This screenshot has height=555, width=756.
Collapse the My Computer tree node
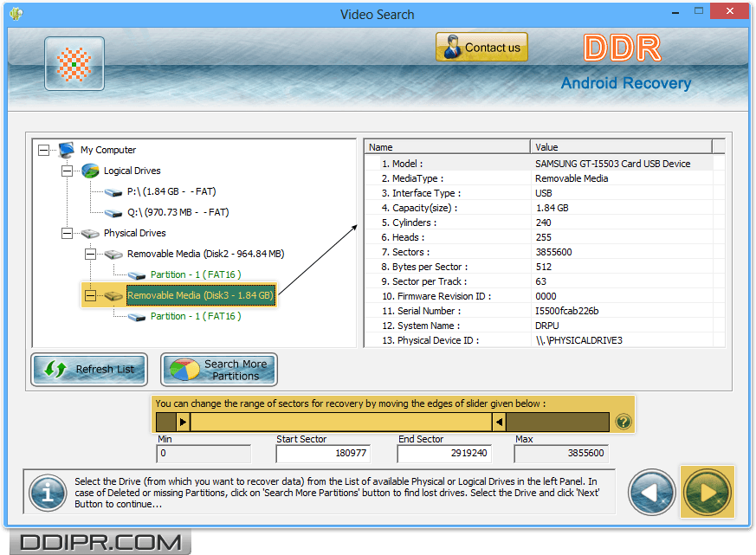pos(43,150)
